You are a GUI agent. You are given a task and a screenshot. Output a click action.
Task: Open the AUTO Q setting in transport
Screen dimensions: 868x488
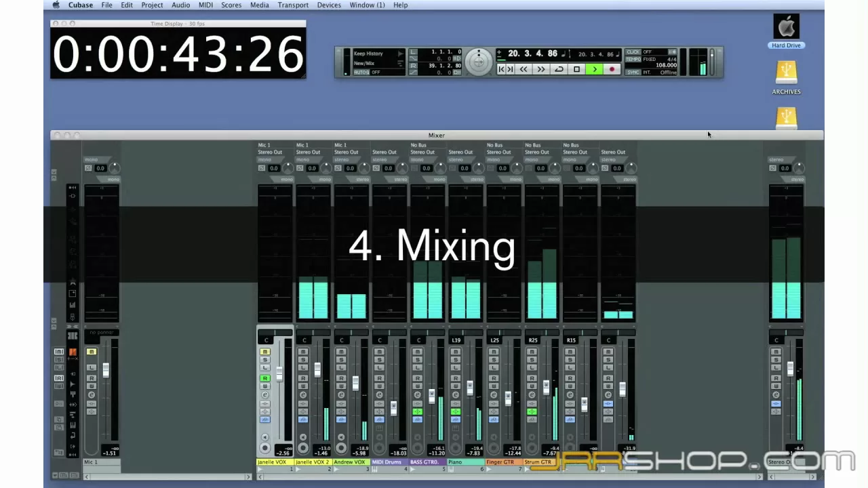click(x=361, y=72)
